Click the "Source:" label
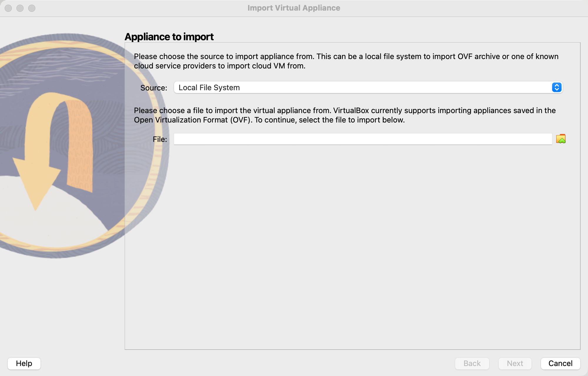This screenshot has width=588, height=376. click(x=154, y=88)
